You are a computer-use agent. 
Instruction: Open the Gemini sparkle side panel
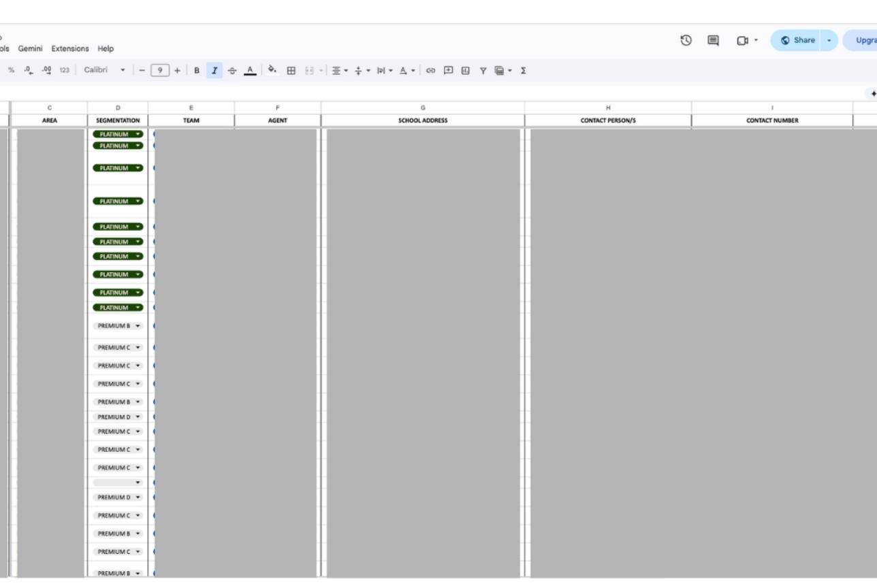coord(872,94)
